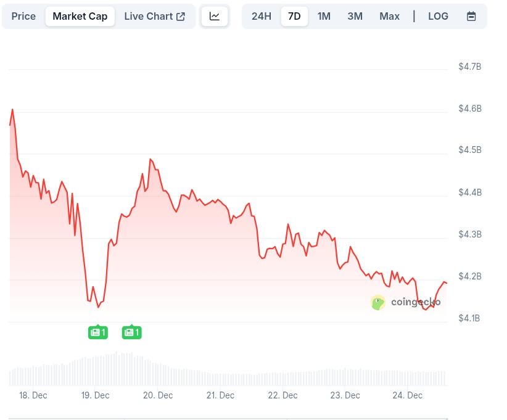507x420 pixels.
Task: Switch chart range to 1M
Action: tap(324, 16)
